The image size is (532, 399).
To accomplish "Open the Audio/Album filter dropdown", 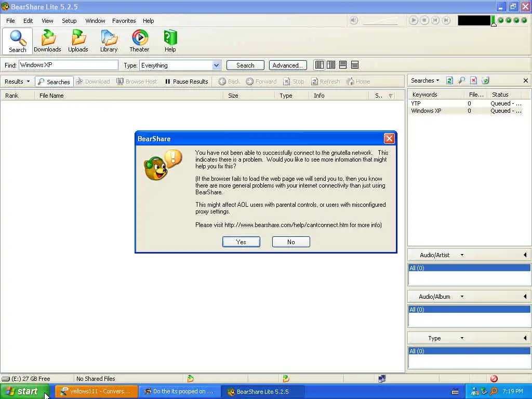I will coord(462,297).
